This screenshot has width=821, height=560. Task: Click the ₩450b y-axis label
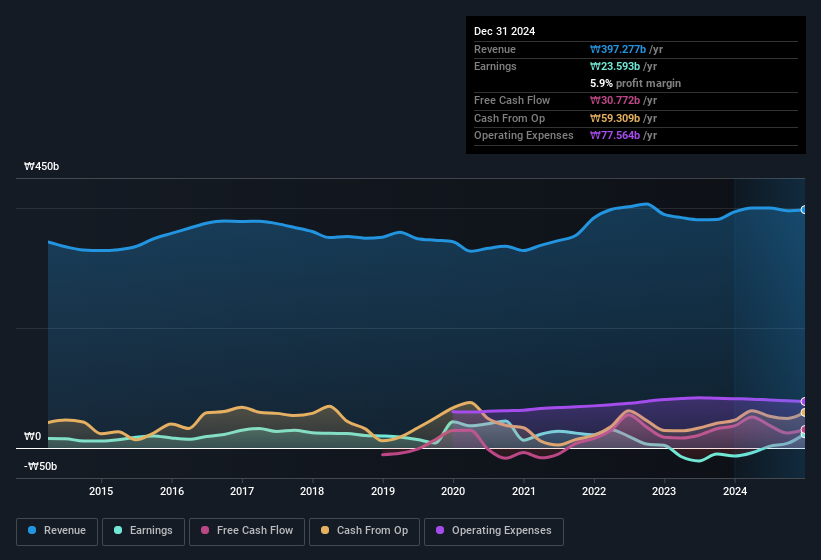click(x=41, y=166)
